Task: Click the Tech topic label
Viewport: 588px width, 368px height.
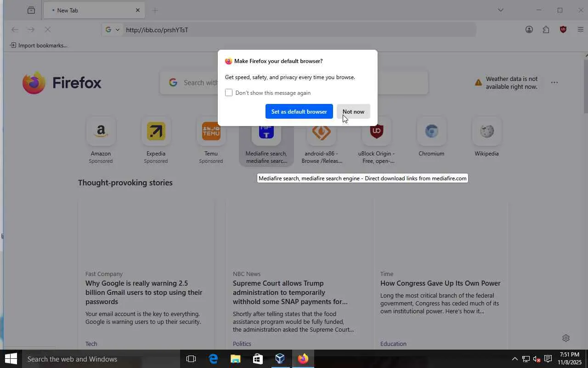Action: 91,344
